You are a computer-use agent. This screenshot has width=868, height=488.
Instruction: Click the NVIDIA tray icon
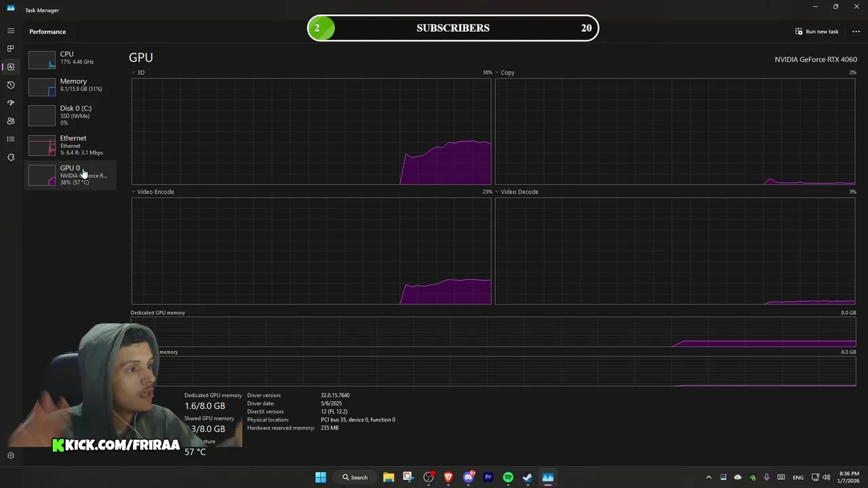[752, 477]
